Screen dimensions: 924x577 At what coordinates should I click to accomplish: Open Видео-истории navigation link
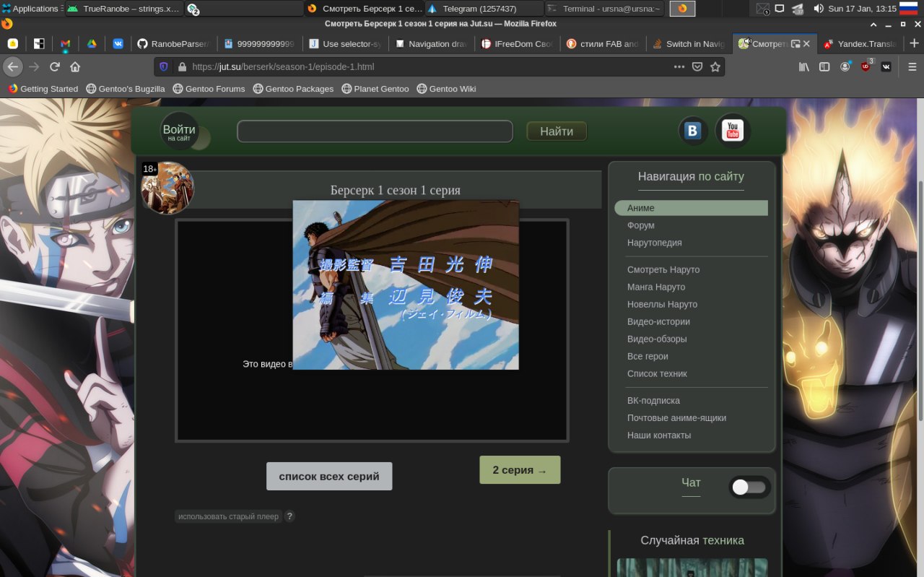(x=658, y=321)
